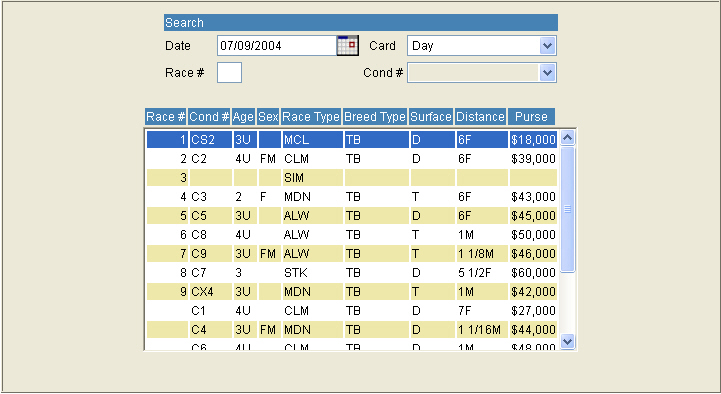
Task: Click the Race Type column header
Action: click(311, 117)
